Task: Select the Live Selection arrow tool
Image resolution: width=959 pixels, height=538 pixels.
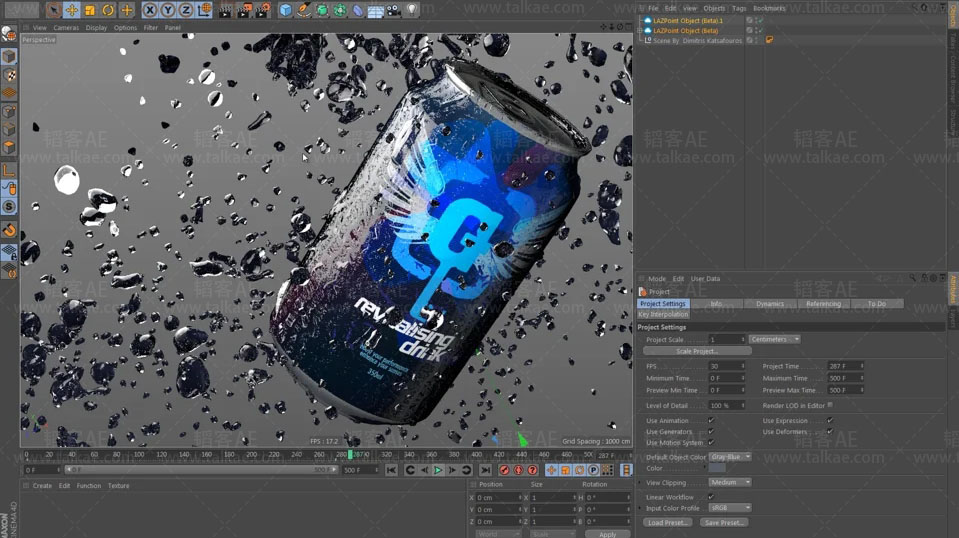Action: pos(53,10)
